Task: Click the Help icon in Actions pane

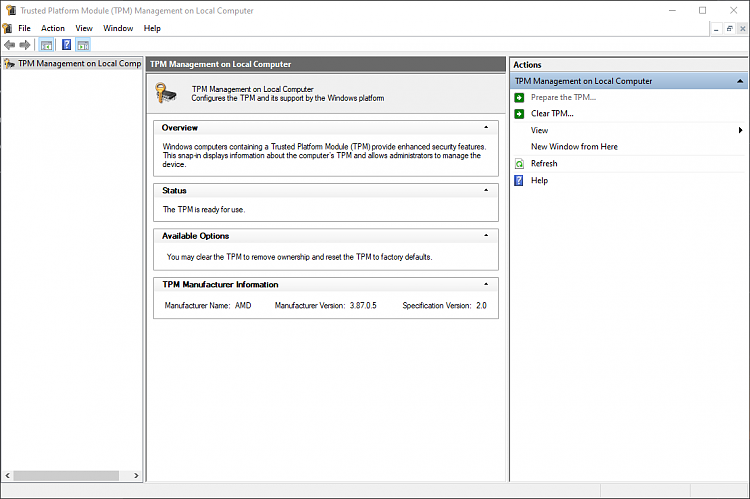Action: pos(519,180)
